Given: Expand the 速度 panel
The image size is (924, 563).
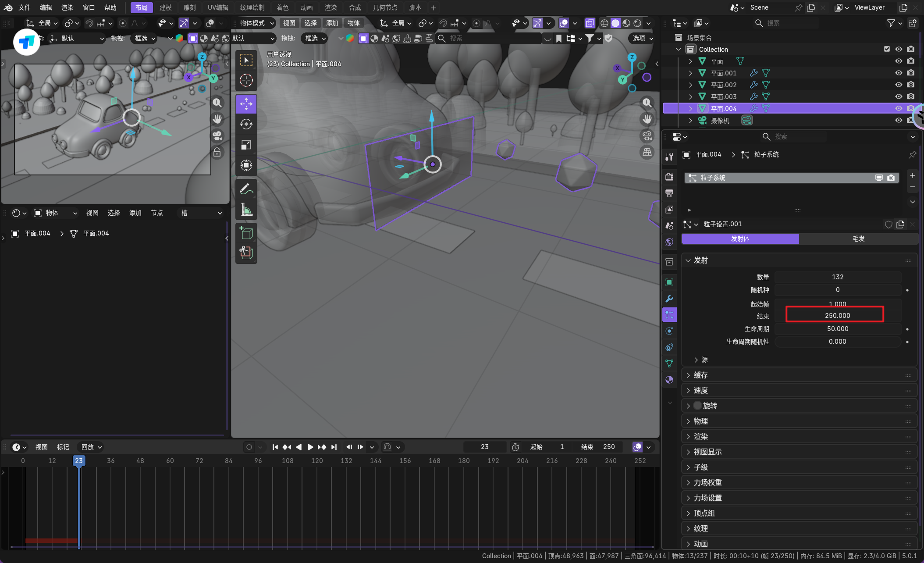Looking at the screenshot, I should coord(700,390).
